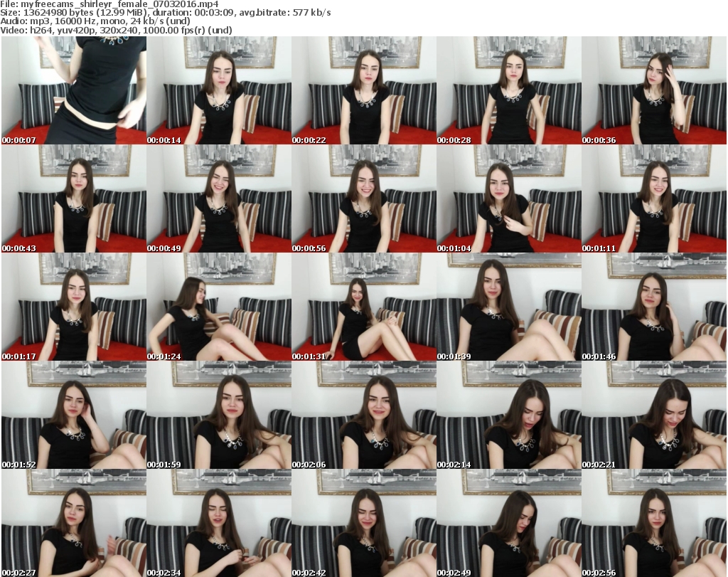Pick the last thumbnail at 00:02:56
The width and height of the screenshot is (728, 577).
(654, 523)
